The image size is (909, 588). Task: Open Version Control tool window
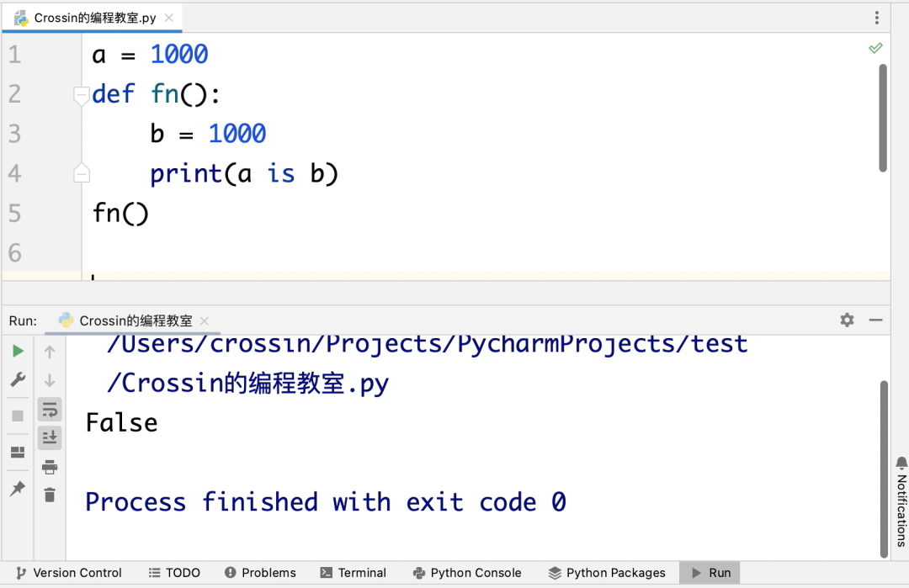69,573
